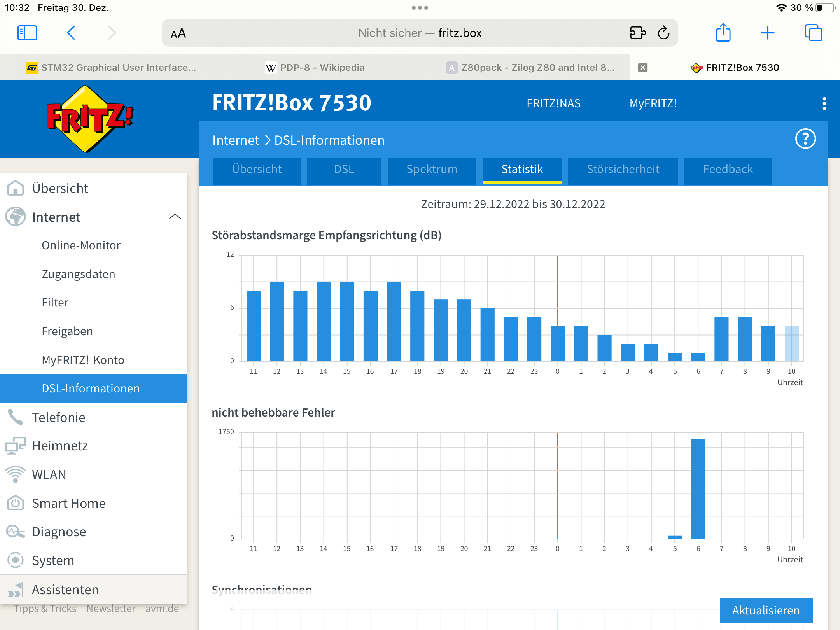Switch to the Spektrum tab
The height and width of the screenshot is (630, 840).
(x=432, y=169)
